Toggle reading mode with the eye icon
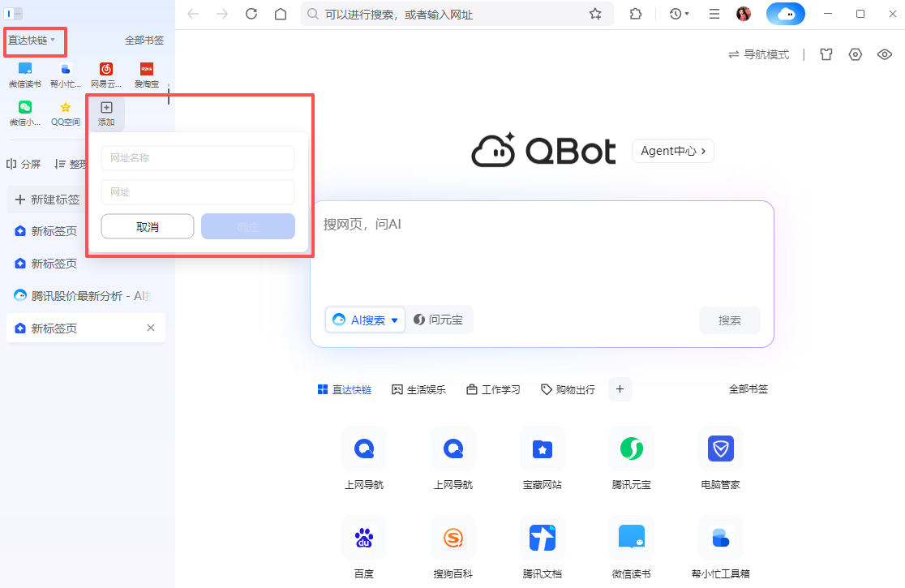 [885, 54]
